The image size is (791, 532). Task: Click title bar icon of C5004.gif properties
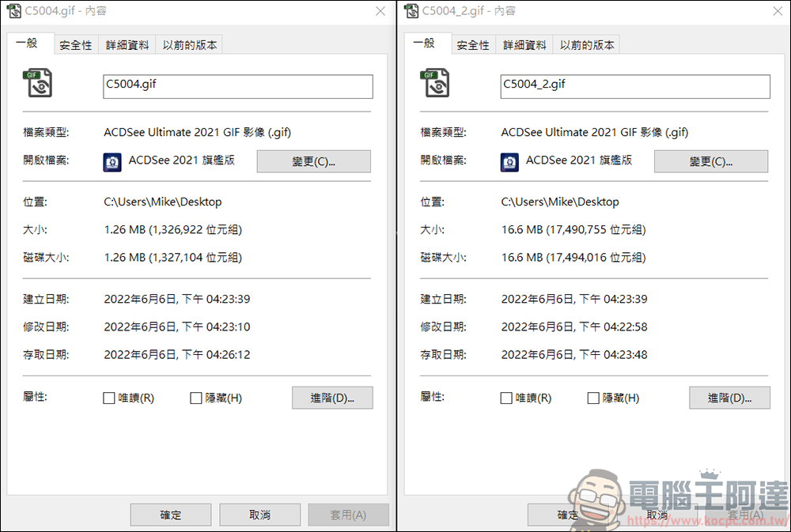tap(14, 10)
